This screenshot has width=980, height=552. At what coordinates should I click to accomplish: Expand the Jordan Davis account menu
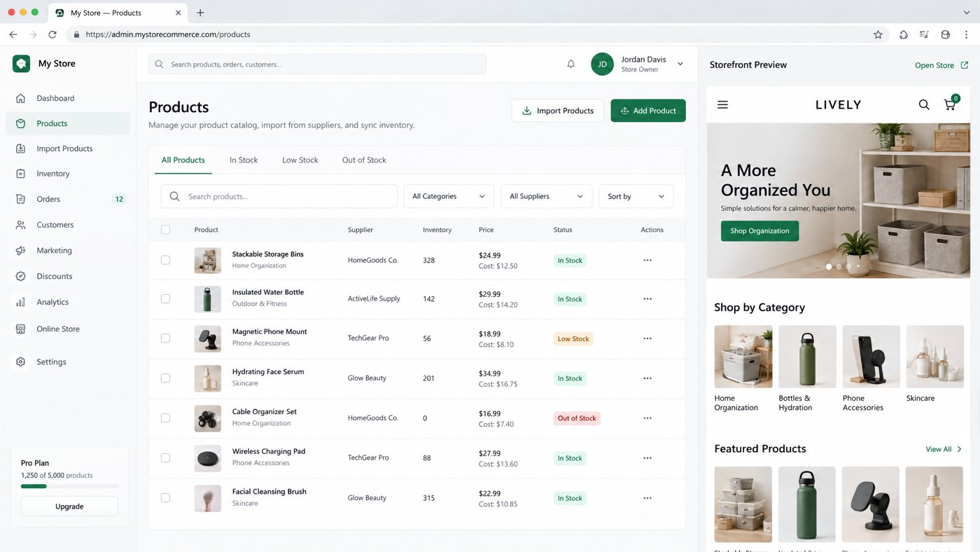click(680, 64)
